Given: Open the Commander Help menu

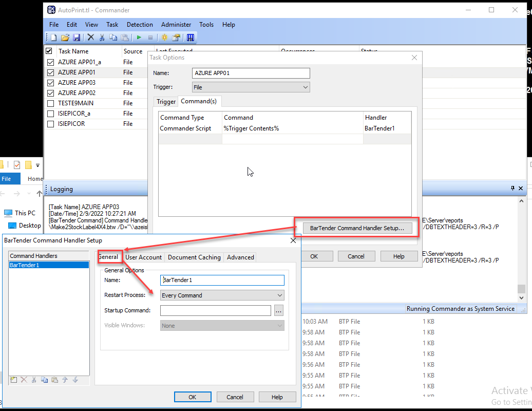Looking at the screenshot, I should (229, 25).
